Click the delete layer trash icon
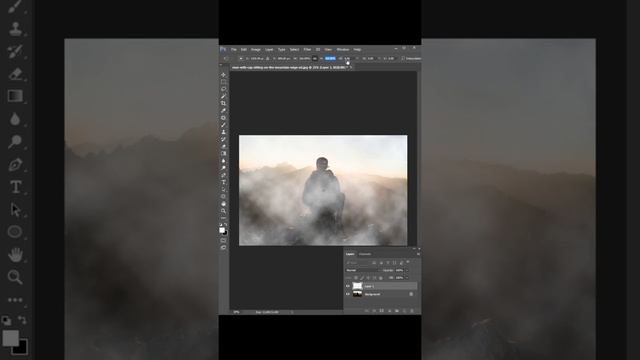The width and height of the screenshot is (640, 360). [412, 311]
